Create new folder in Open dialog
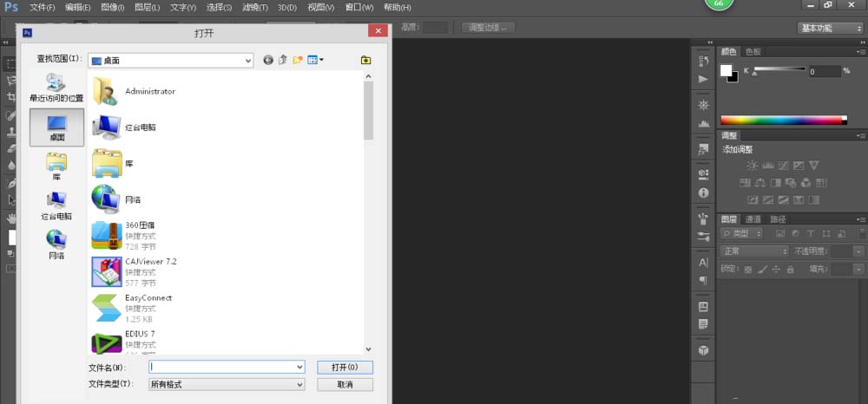This screenshot has width=868, height=404. [298, 60]
